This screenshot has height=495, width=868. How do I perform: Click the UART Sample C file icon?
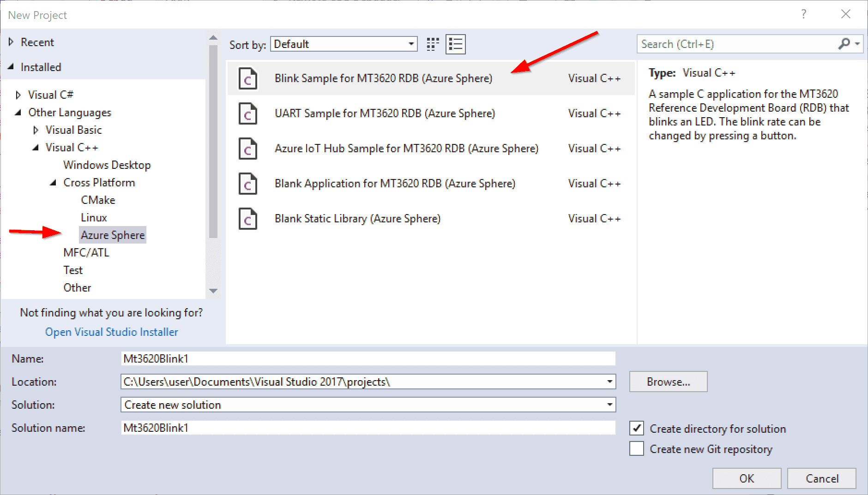(247, 113)
